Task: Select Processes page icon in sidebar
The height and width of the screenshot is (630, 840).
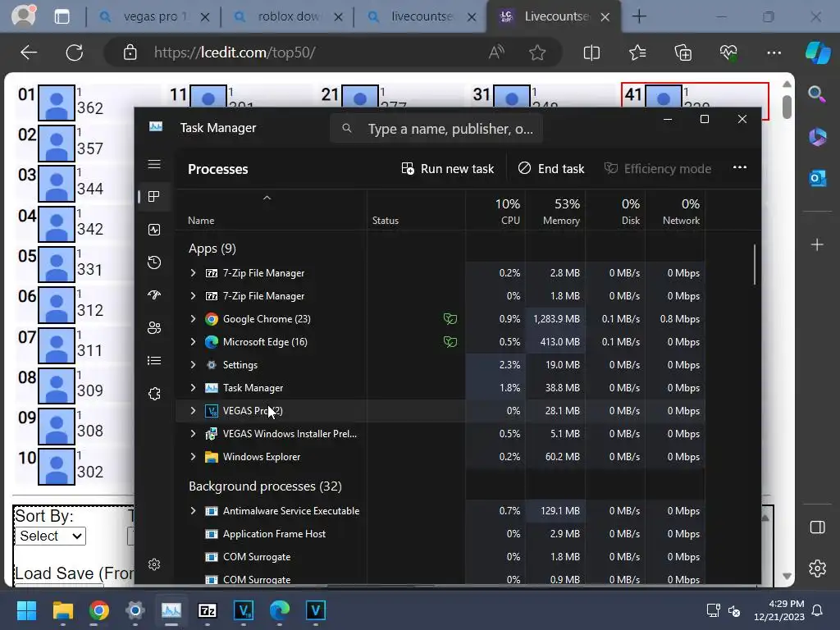Action: click(x=154, y=197)
